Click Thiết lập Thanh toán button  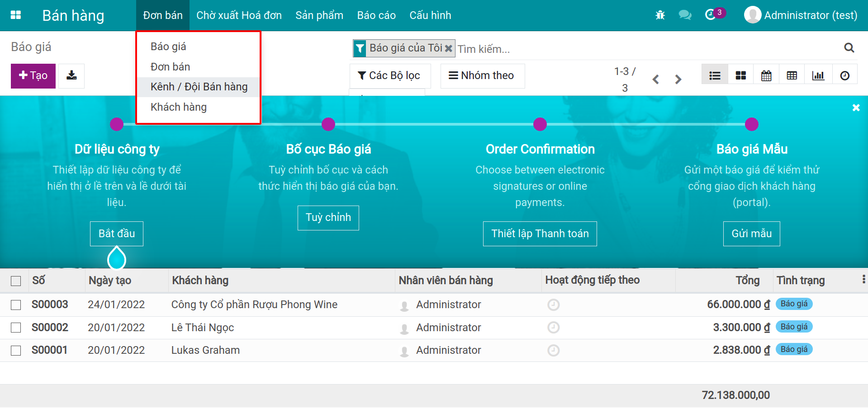[540, 234]
